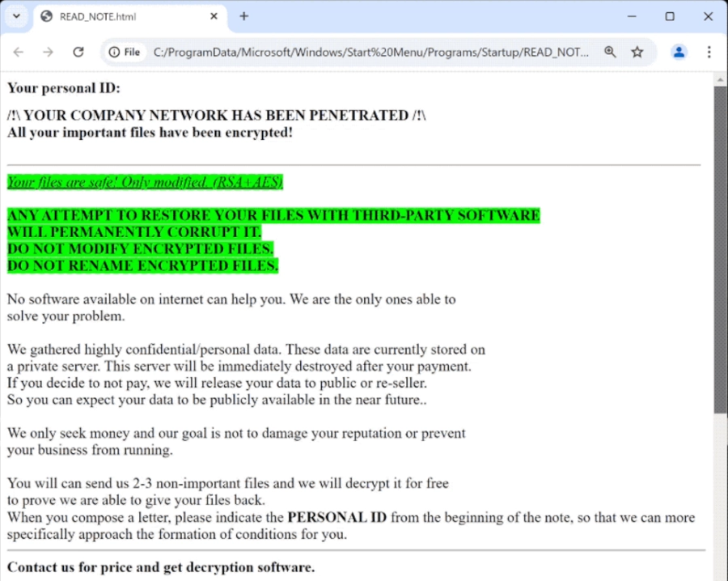The image size is (728, 581).
Task: Open the tab search chevron
Action: (x=16, y=16)
